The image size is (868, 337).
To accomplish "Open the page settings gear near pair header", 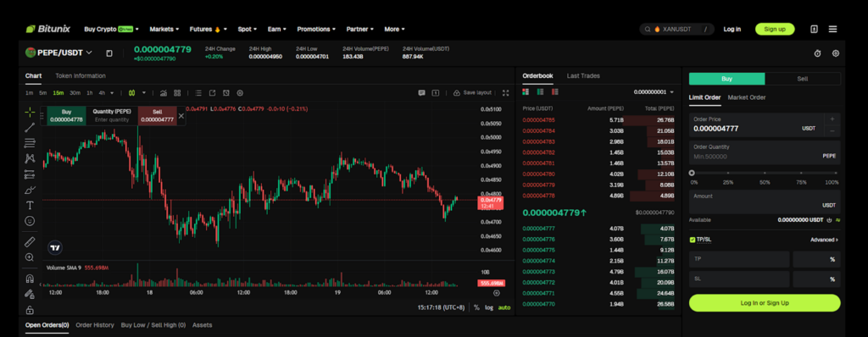I will 836,53.
